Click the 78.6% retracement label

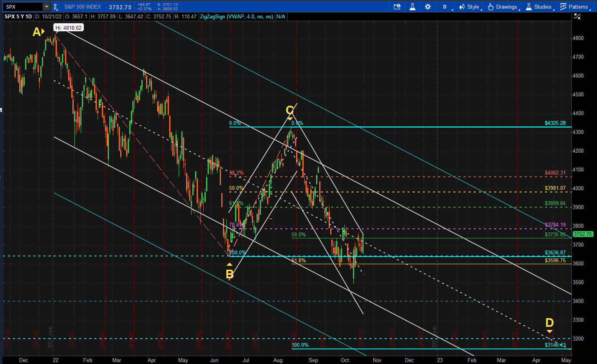(x=236, y=225)
